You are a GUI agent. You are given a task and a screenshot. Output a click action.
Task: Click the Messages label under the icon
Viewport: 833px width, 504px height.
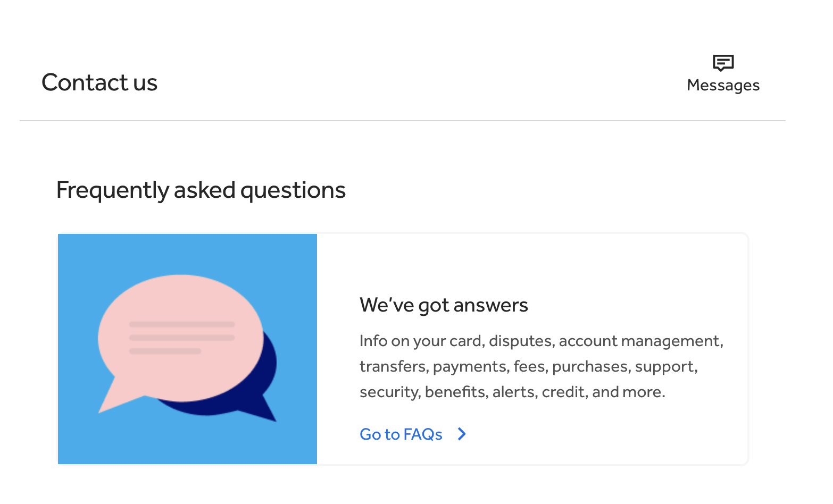tap(723, 85)
